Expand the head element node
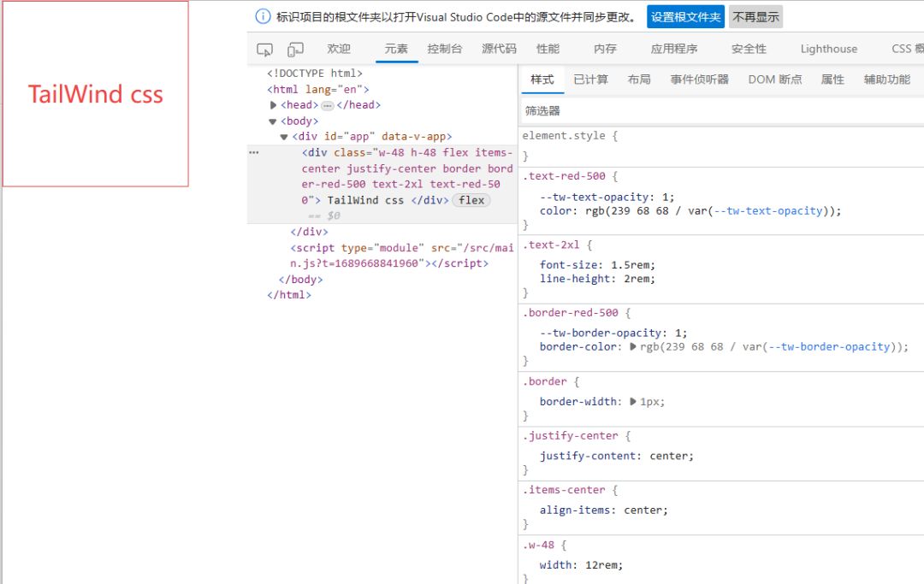The height and width of the screenshot is (584, 924). [x=274, y=105]
